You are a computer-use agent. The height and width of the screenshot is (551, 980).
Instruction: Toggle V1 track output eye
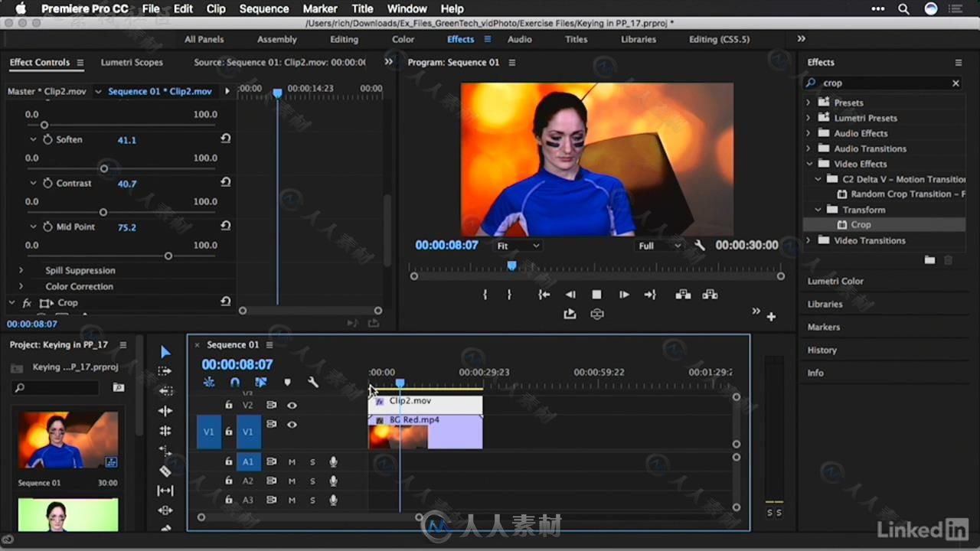coord(292,425)
